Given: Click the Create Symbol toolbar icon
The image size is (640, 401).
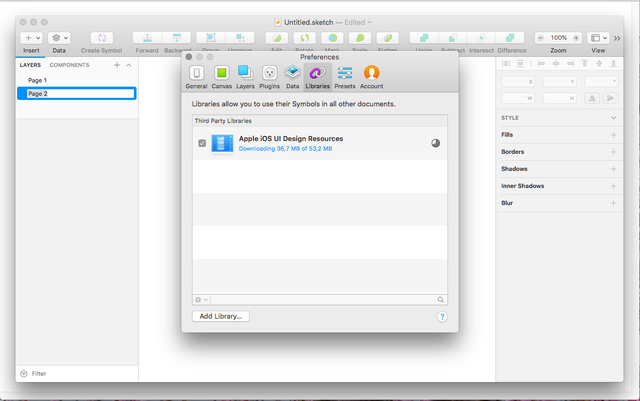Looking at the screenshot, I should (x=102, y=38).
